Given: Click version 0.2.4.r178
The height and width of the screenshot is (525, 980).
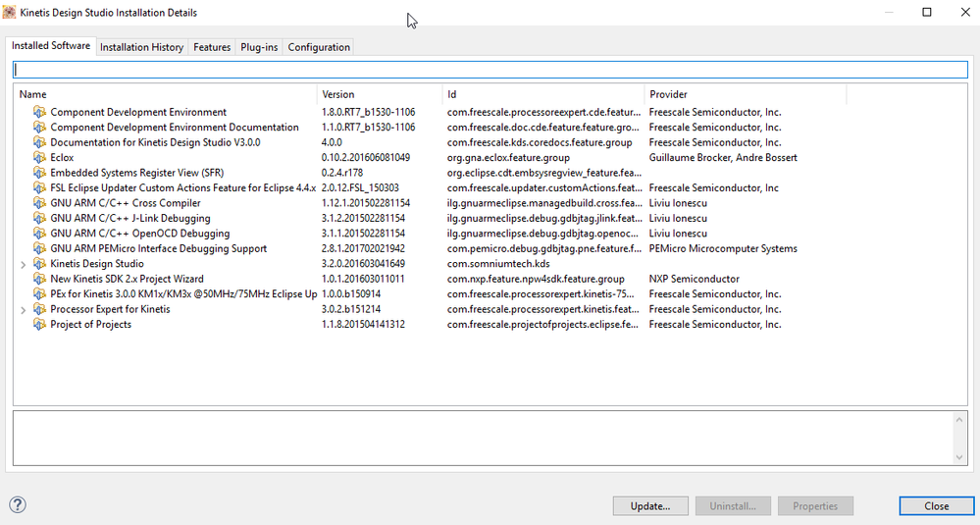Looking at the screenshot, I should click(342, 173).
